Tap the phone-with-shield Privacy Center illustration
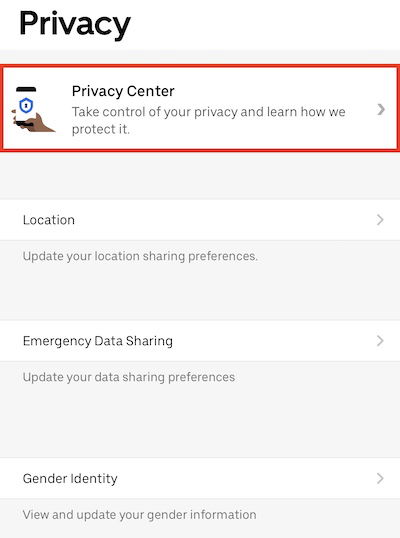The height and width of the screenshot is (538, 400). [x=32, y=109]
